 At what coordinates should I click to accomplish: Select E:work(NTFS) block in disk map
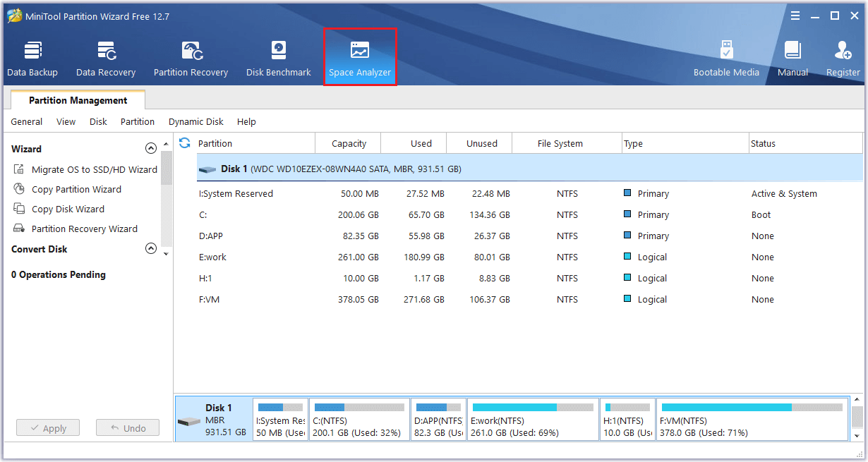coord(533,419)
